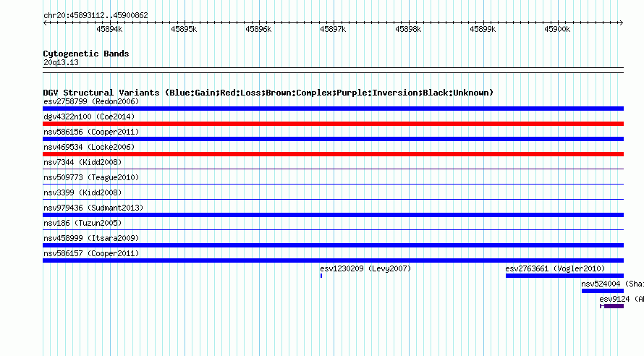Click the 45899k ruler tick label
This screenshot has width=644, height=356.
pos(483,29)
